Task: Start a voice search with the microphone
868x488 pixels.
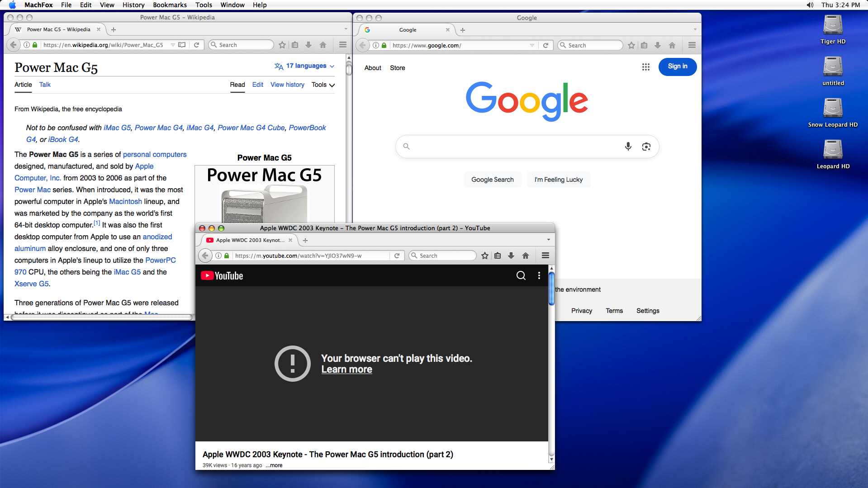Action: tap(628, 146)
